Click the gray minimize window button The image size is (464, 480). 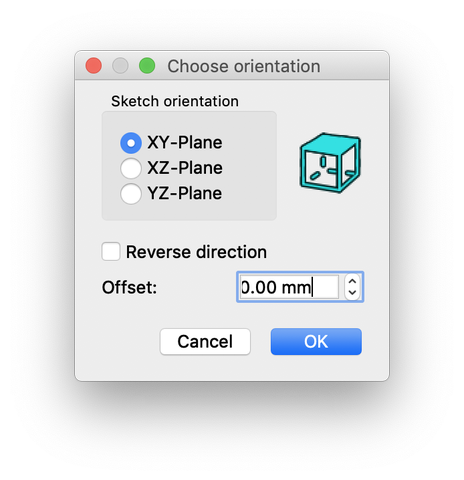(120, 65)
